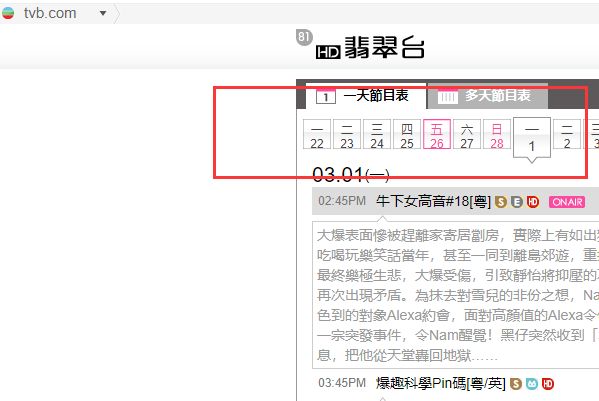Click the ON AIR badge

tap(567, 202)
